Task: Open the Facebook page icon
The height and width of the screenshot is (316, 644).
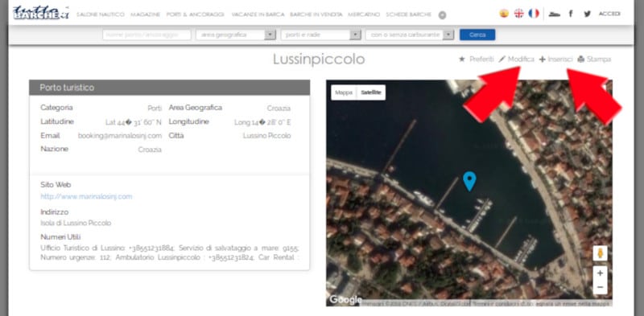Action: point(571,14)
